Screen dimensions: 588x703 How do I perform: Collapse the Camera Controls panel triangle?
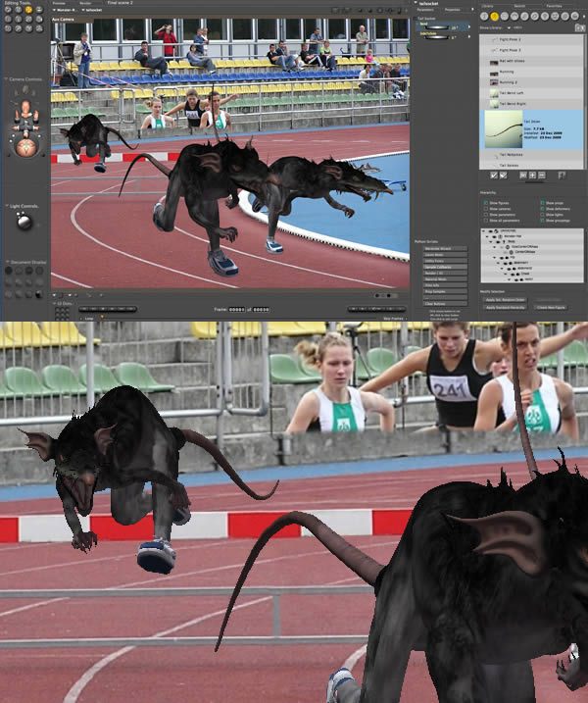6,79
